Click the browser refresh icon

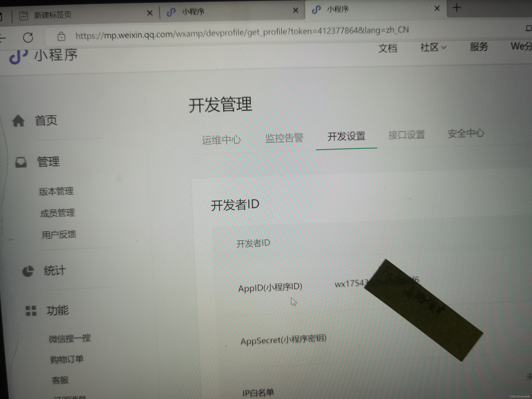(x=28, y=38)
